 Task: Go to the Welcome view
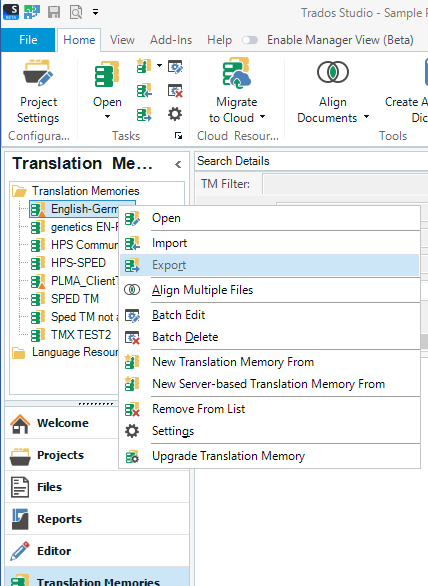pos(62,423)
